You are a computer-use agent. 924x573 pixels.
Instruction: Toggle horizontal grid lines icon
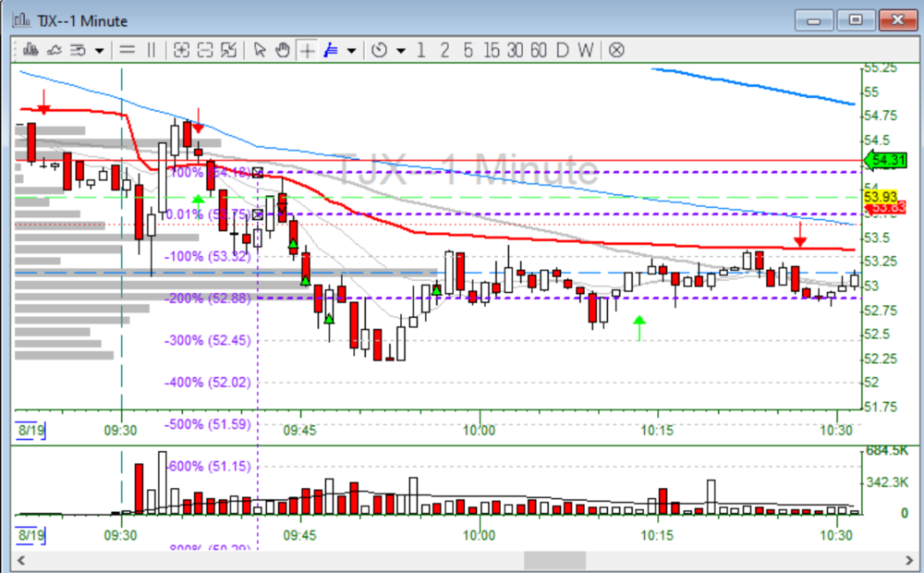coord(127,50)
